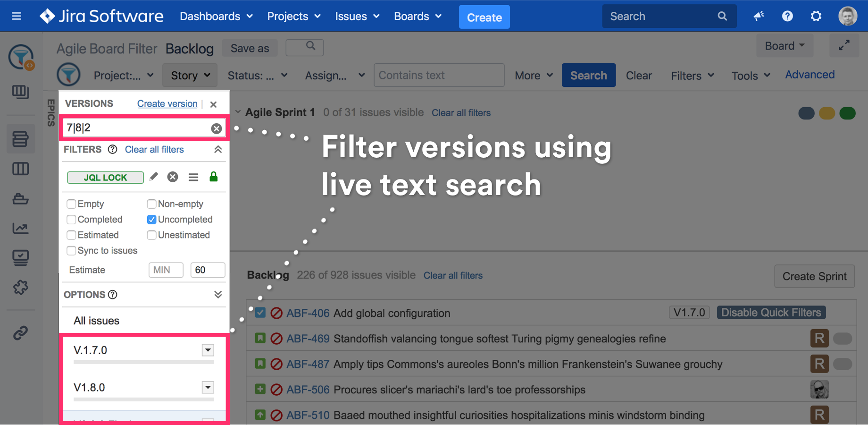The width and height of the screenshot is (868, 425).
Task: Open the Story filter dropdown
Action: [190, 75]
